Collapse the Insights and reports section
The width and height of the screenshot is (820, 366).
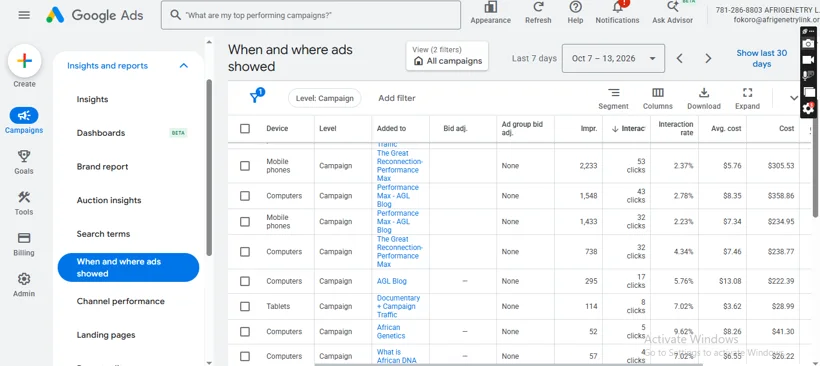tap(184, 66)
